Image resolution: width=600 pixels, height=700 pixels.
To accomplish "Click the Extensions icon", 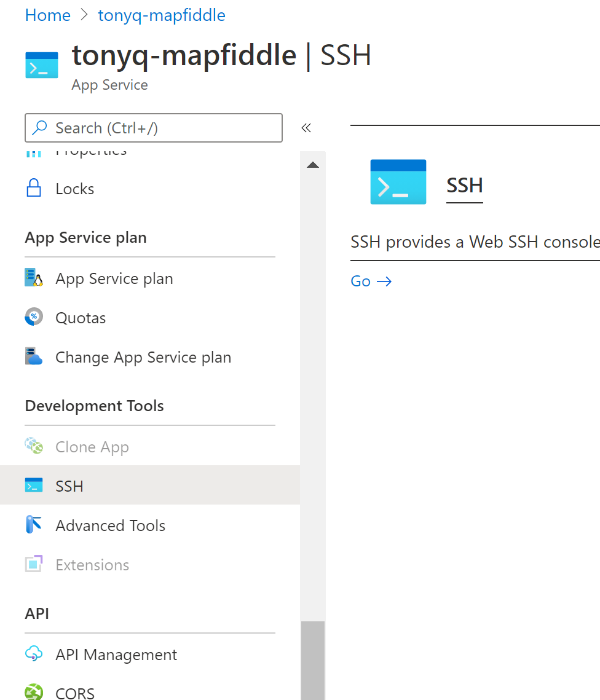I will coord(34,564).
